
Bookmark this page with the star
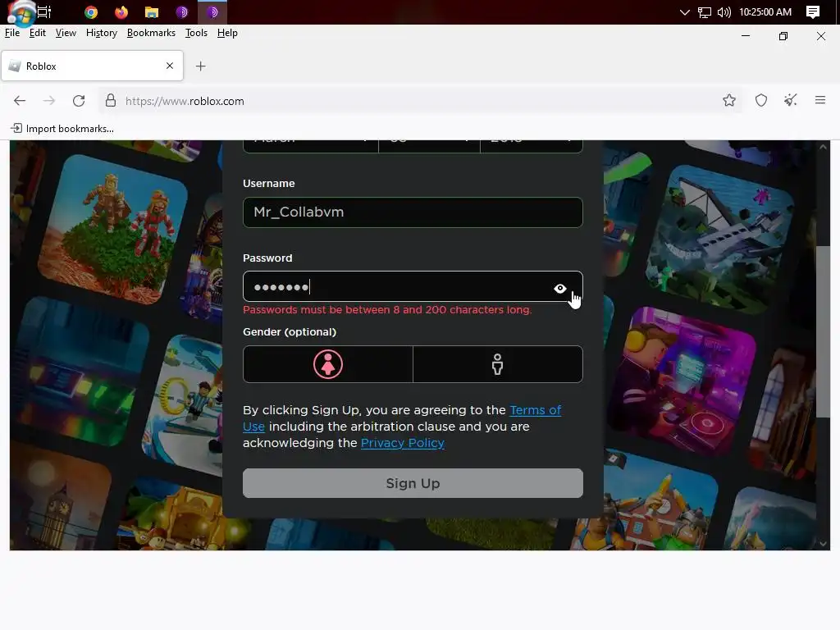pos(728,100)
